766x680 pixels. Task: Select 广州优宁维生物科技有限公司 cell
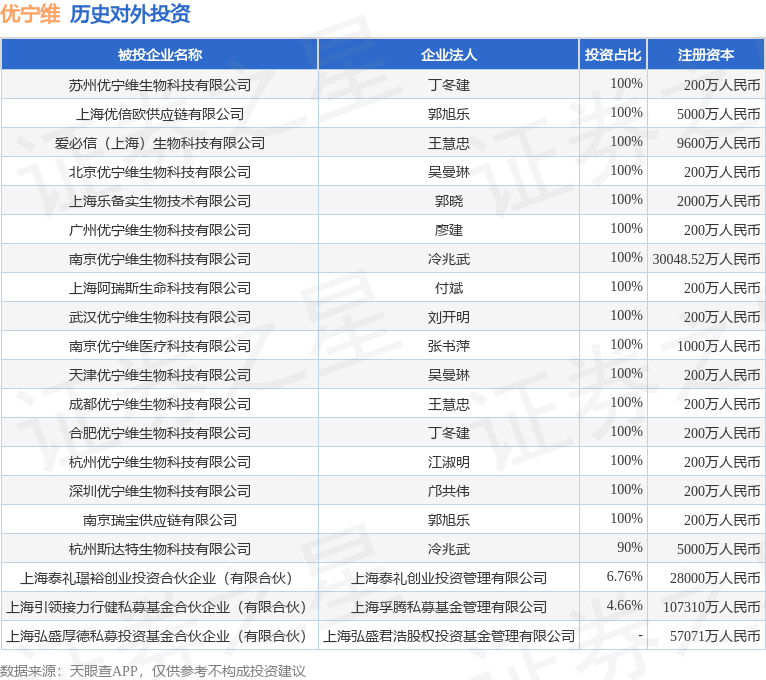click(160, 230)
